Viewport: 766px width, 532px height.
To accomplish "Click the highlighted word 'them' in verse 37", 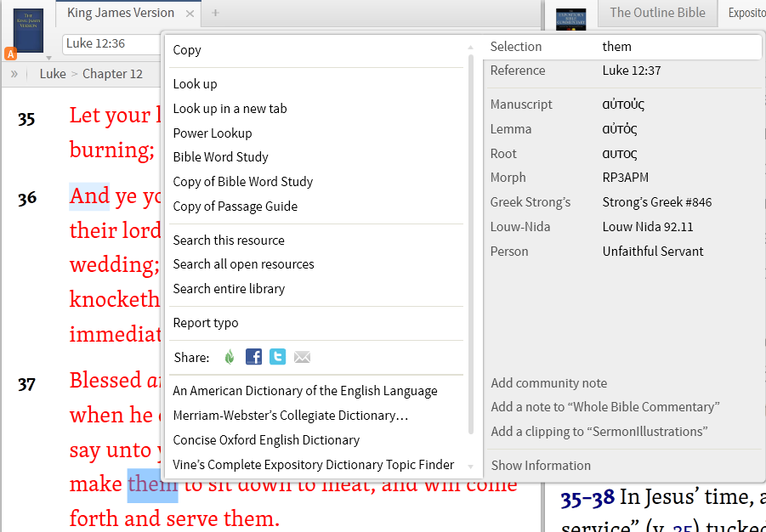I will (152, 485).
